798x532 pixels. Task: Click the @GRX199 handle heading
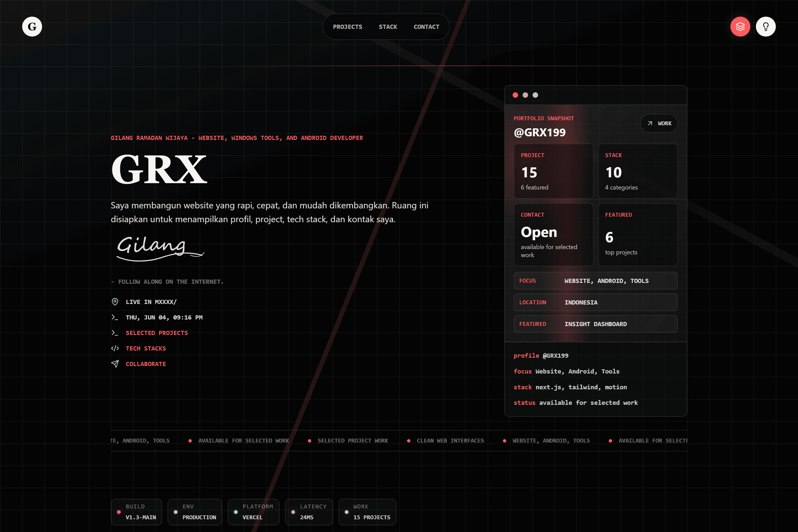pos(540,132)
